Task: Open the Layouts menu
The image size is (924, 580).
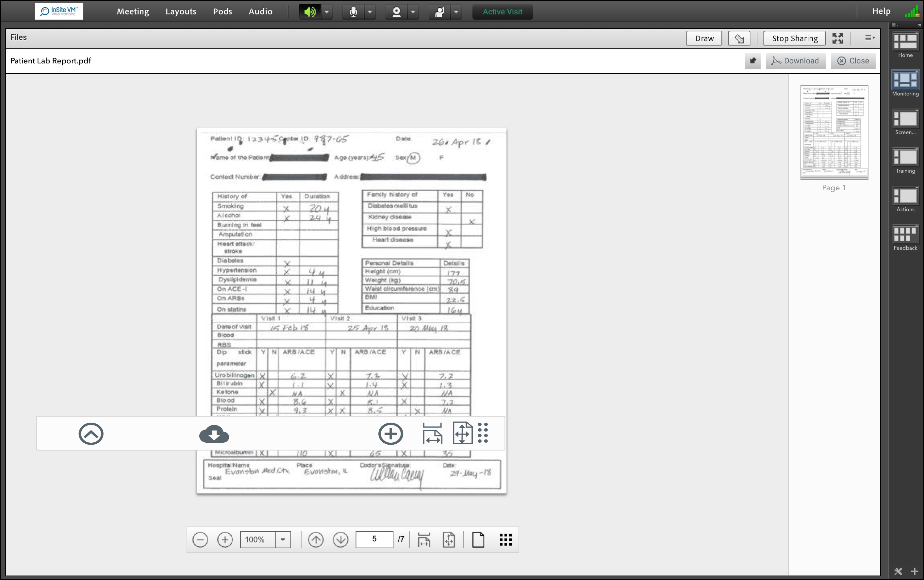Action: pos(181,11)
